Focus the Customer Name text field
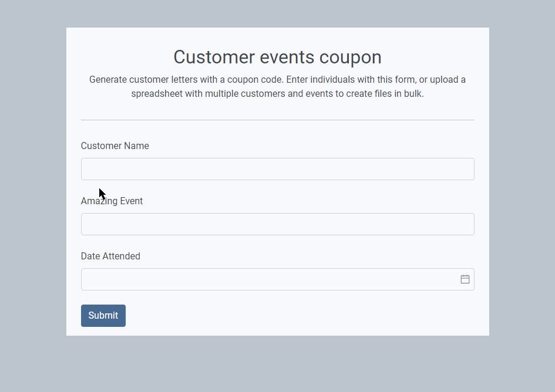Image resolution: width=555 pixels, height=392 pixels. click(x=277, y=169)
